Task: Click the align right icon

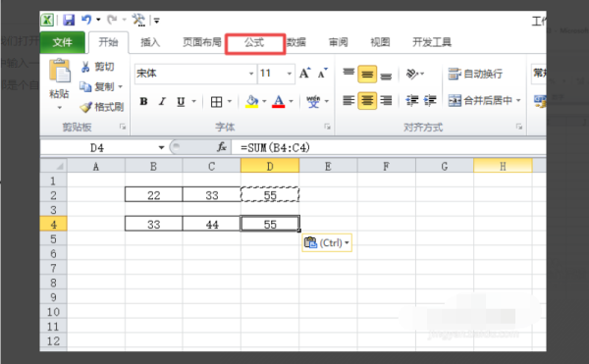Action: pos(386,101)
